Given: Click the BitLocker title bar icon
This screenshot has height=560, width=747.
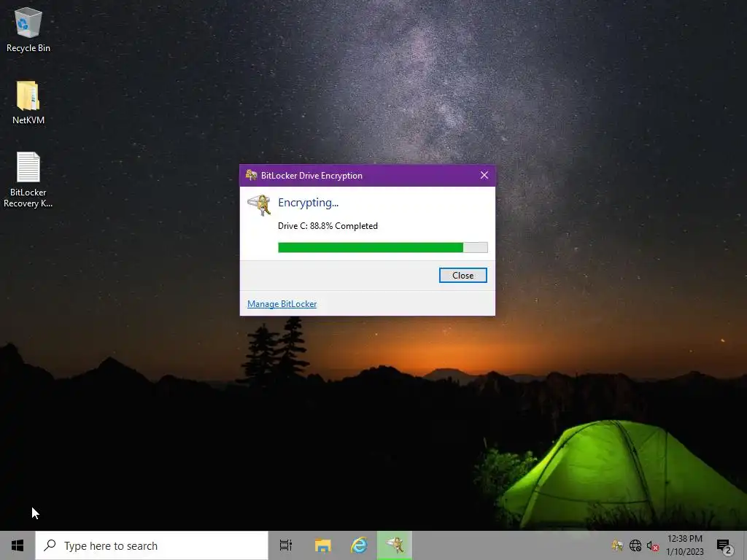Looking at the screenshot, I should coord(251,175).
